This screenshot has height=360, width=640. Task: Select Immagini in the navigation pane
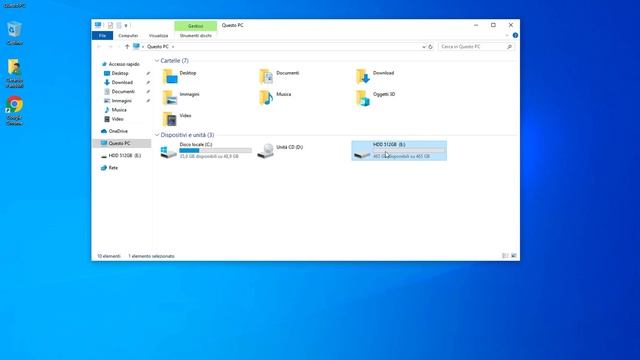click(x=122, y=101)
